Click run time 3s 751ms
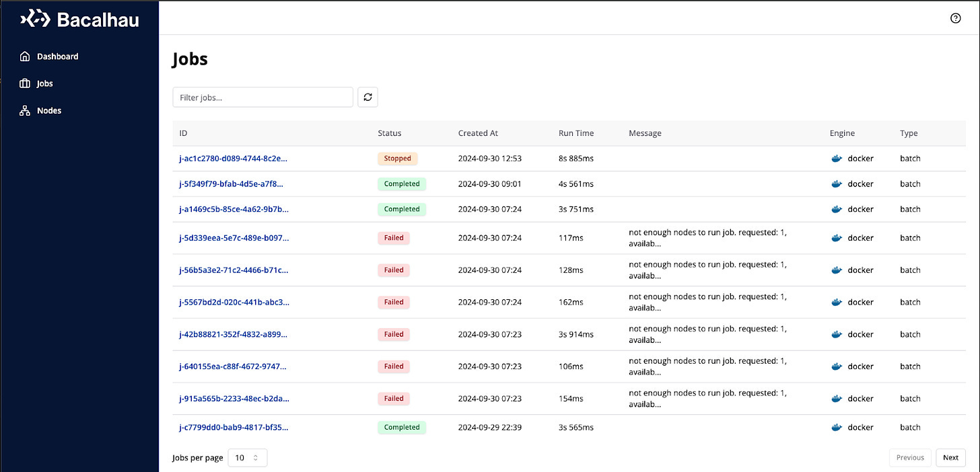 point(576,209)
